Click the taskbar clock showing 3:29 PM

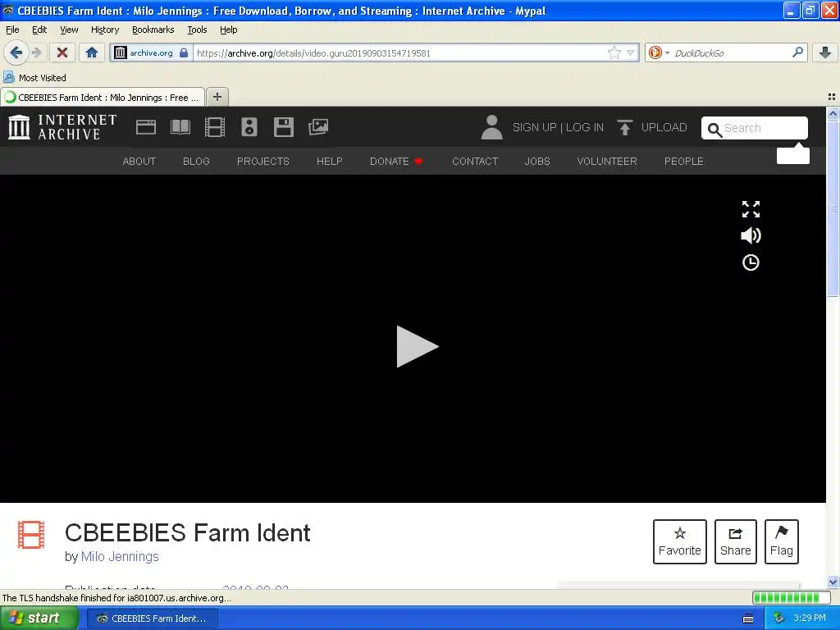click(810, 618)
